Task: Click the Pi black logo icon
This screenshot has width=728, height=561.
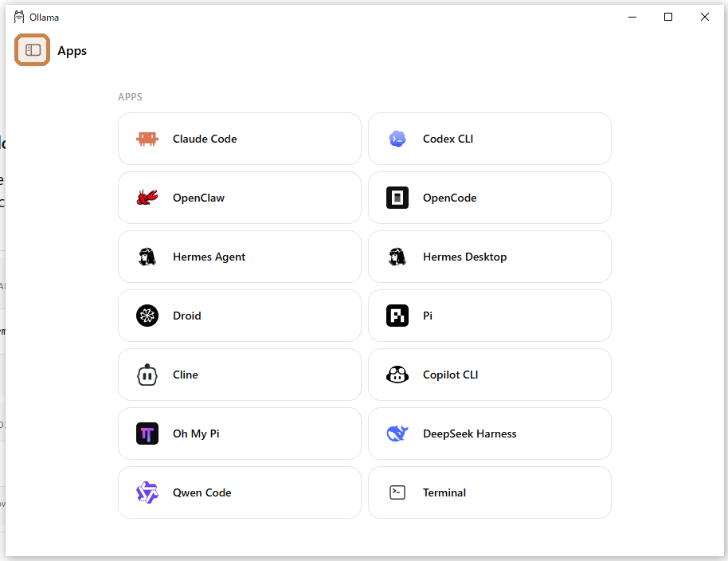Action: click(397, 316)
